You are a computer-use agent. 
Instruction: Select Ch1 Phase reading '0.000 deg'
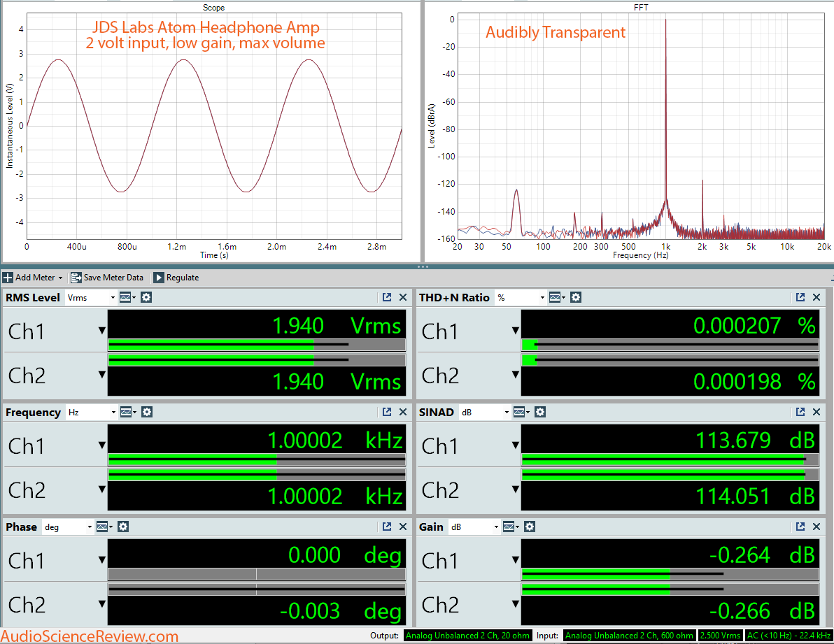click(345, 554)
